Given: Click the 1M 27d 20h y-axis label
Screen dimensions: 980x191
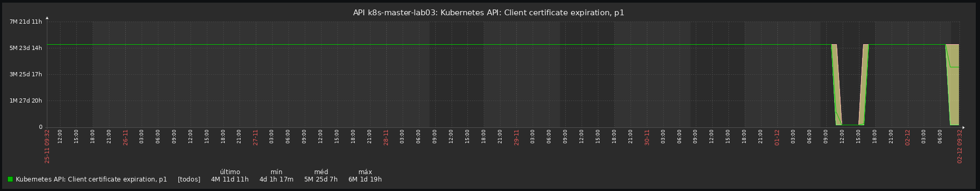Looking at the screenshot, I should (x=26, y=100).
